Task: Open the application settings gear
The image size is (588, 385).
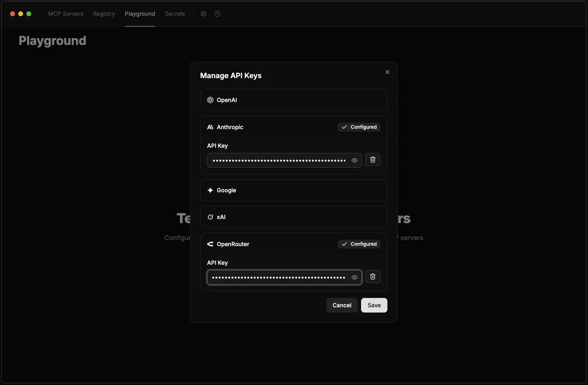Action: [203, 14]
